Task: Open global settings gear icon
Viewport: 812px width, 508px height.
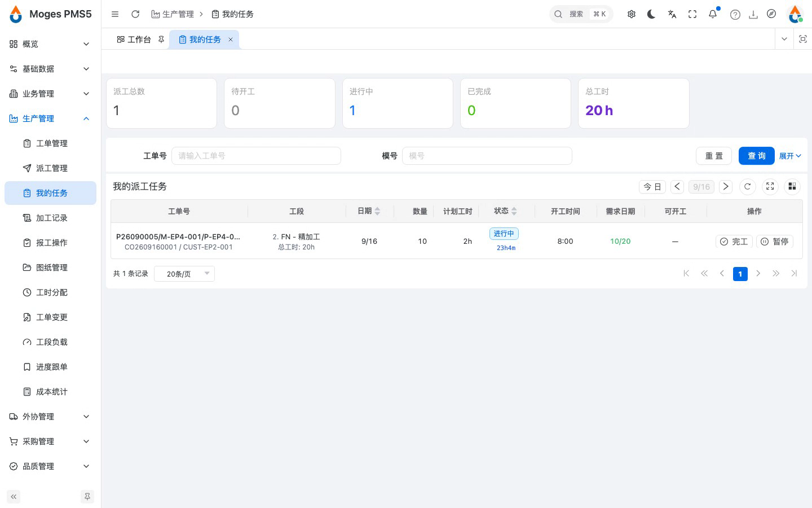Action: (631, 14)
